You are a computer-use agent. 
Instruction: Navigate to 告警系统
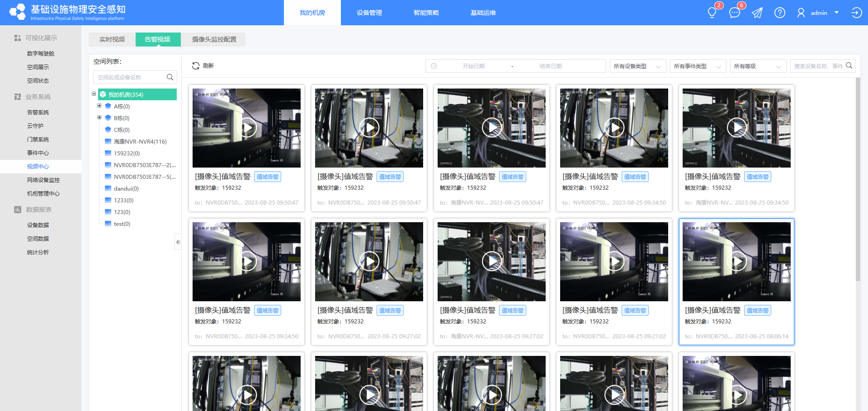tap(38, 112)
